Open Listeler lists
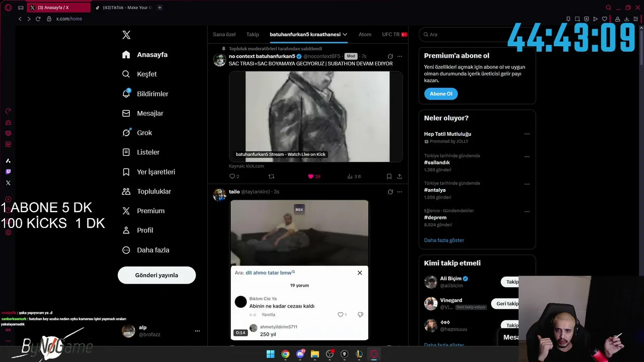 tap(141, 152)
